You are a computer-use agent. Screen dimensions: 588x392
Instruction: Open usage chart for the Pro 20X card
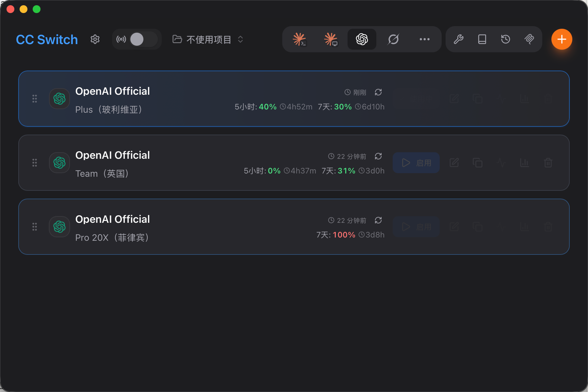(525, 227)
